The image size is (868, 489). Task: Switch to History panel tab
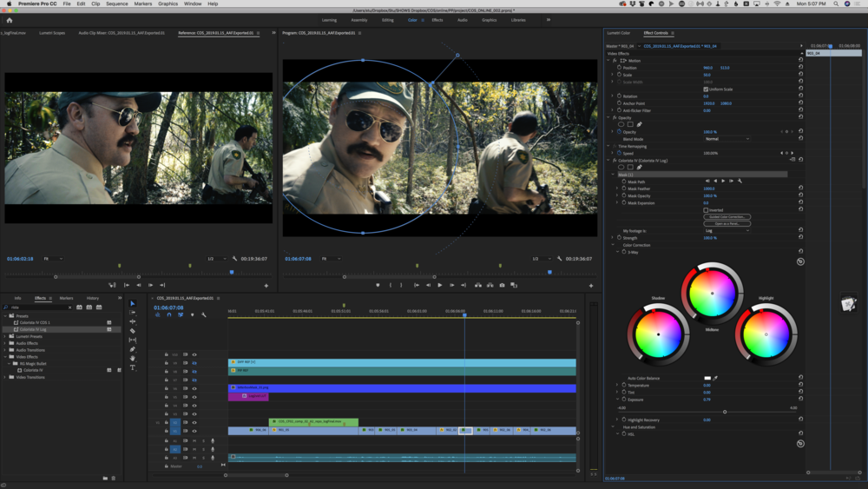coord(93,298)
